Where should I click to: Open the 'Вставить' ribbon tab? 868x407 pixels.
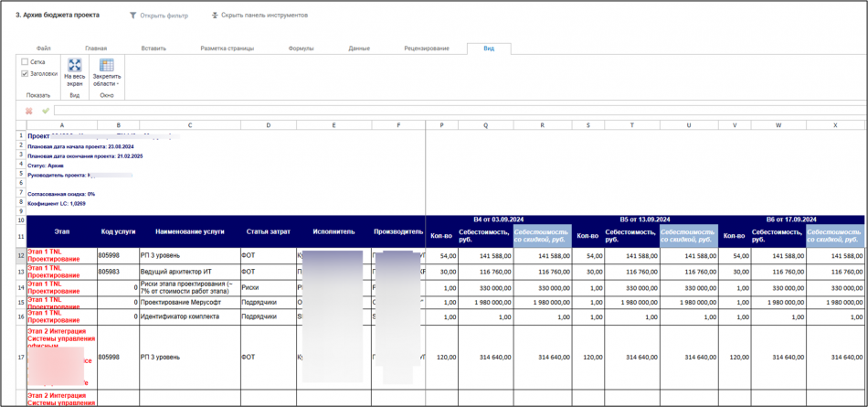point(153,48)
